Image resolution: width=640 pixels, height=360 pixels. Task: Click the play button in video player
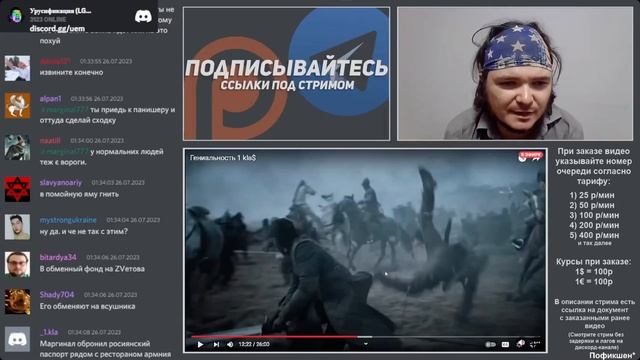200,344
